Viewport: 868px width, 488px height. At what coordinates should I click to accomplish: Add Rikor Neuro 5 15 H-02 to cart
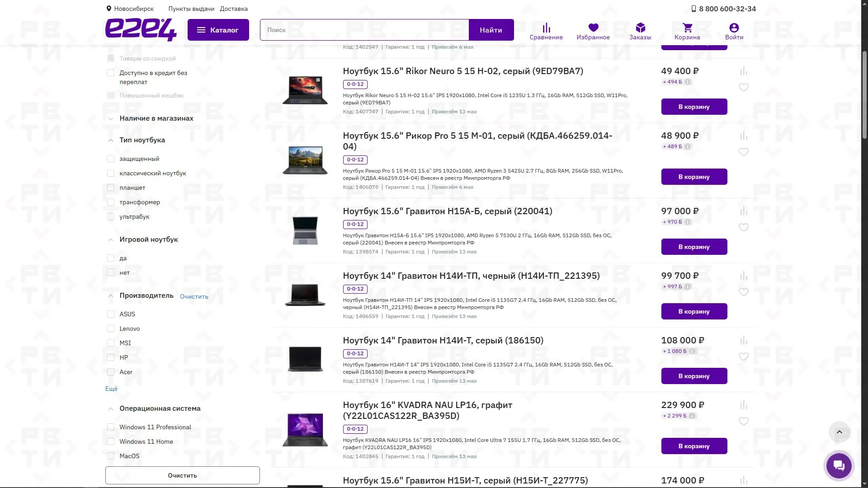(694, 107)
